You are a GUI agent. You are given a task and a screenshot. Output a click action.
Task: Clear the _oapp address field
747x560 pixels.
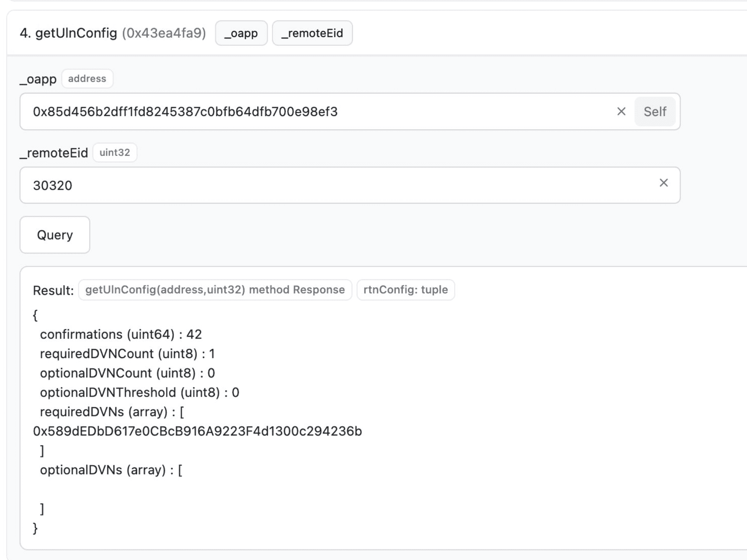tap(621, 112)
